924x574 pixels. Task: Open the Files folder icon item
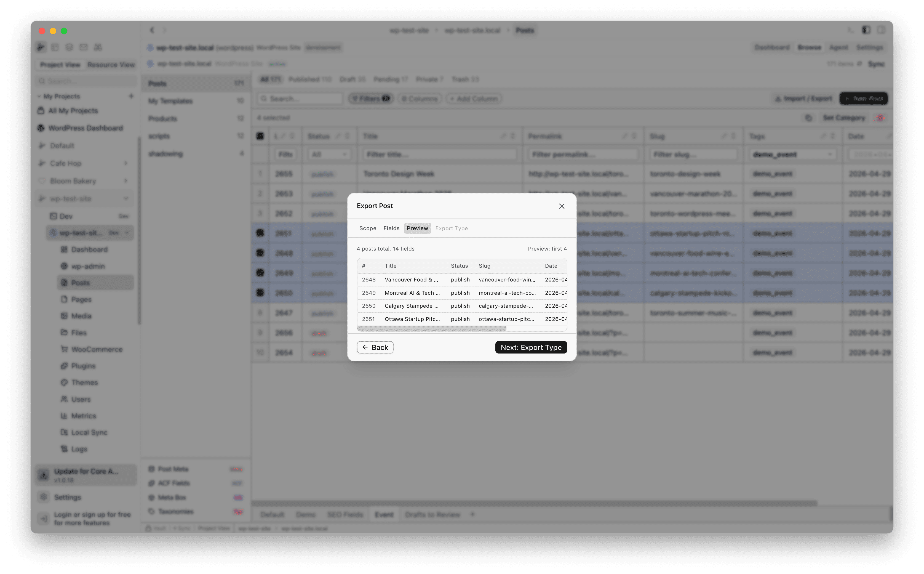click(64, 333)
